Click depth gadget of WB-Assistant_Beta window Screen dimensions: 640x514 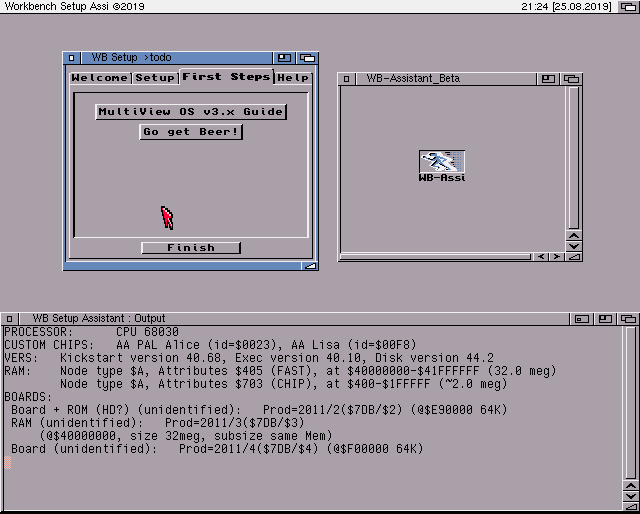pyautogui.click(x=571, y=78)
